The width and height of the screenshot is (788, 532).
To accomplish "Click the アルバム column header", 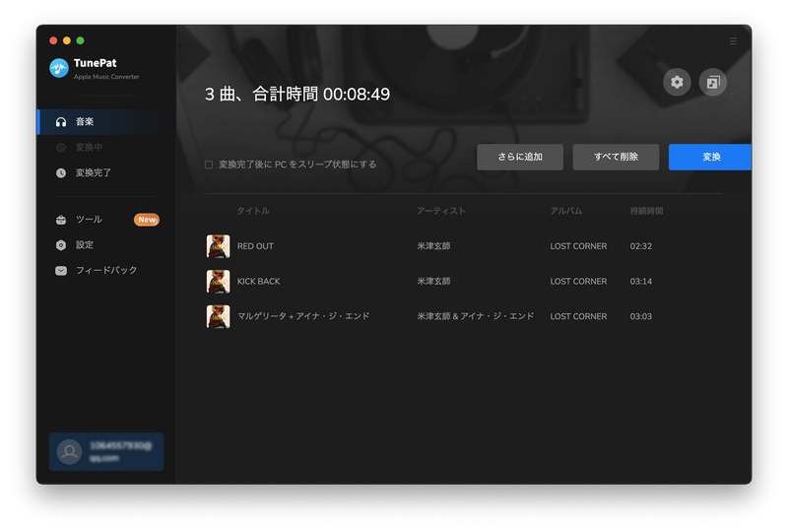I will tap(565, 211).
